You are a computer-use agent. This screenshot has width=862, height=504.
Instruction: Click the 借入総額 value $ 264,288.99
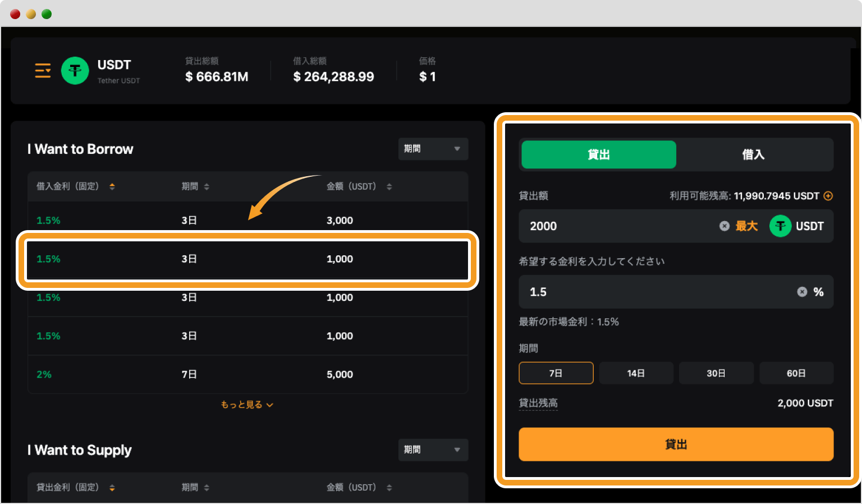[x=333, y=77]
